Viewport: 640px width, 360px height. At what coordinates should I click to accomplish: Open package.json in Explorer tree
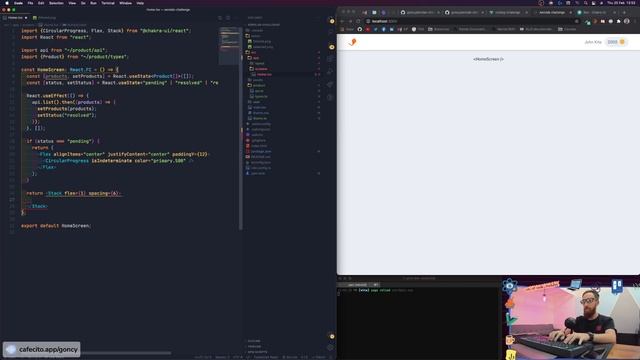(261, 151)
